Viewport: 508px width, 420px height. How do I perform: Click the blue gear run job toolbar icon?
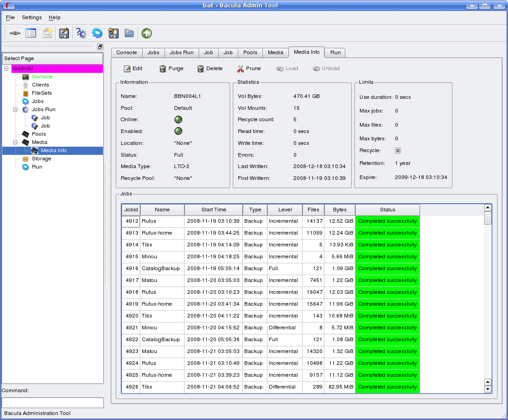pyautogui.click(x=97, y=33)
